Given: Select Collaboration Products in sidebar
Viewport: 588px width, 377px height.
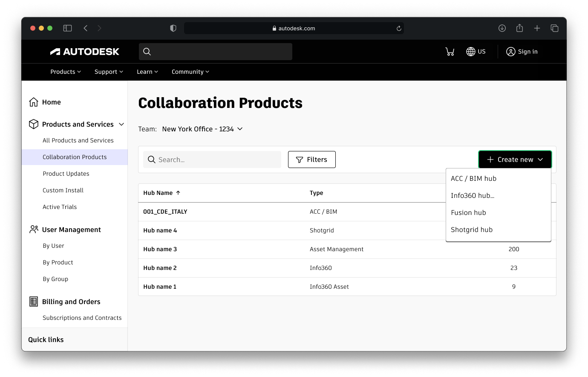Looking at the screenshot, I should pyautogui.click(x=75, y=157).
